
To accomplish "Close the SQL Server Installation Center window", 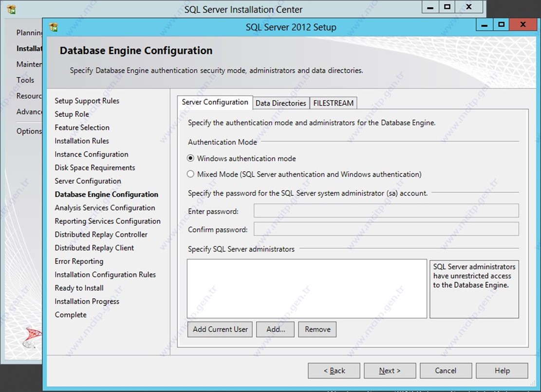I will click(469, 7).
